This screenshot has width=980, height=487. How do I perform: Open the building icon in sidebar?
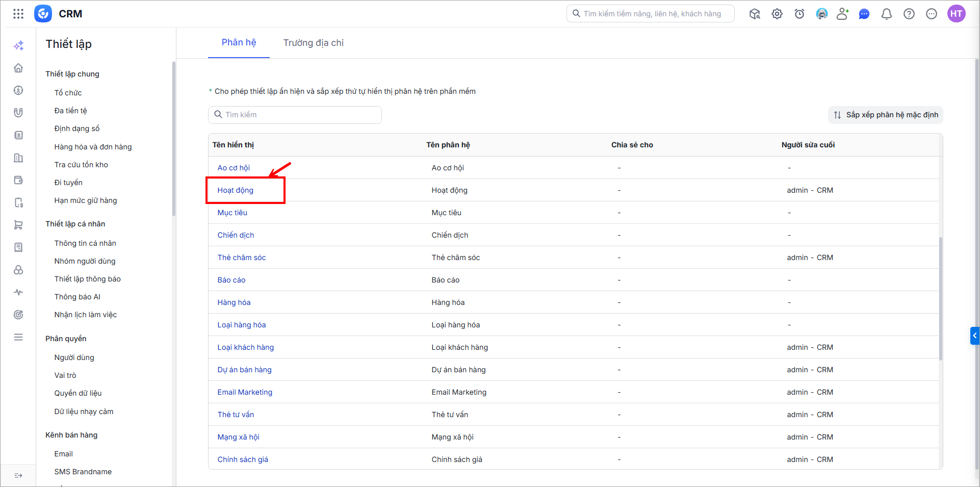coord(18,158)
